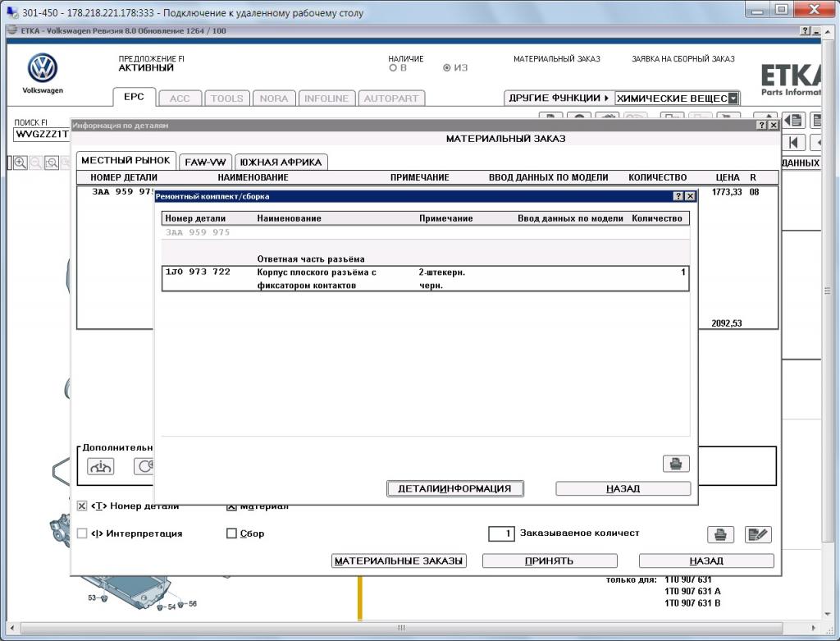Click the remote desktop connection title icon
The height and width of the screenshot is (641, 840).
click(x=12, y=12)
